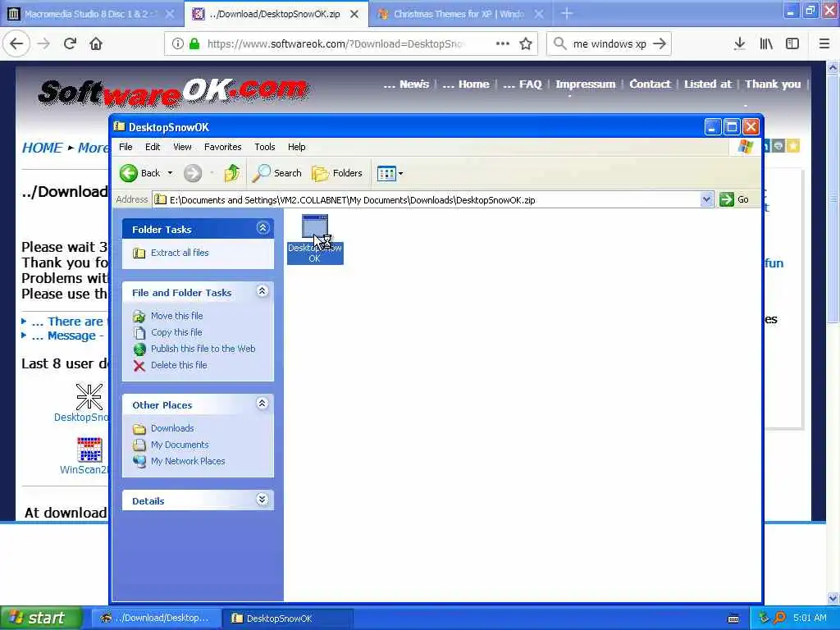840x630 pixels.
Task: Open Explorer File menu
Action: click(126, 147)
